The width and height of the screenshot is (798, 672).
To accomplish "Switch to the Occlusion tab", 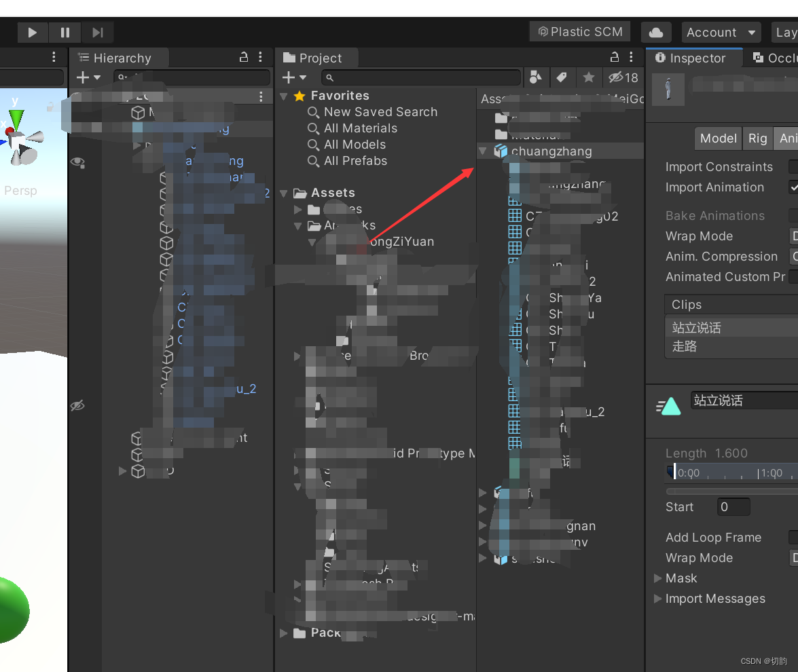I will tap(773, 58).
